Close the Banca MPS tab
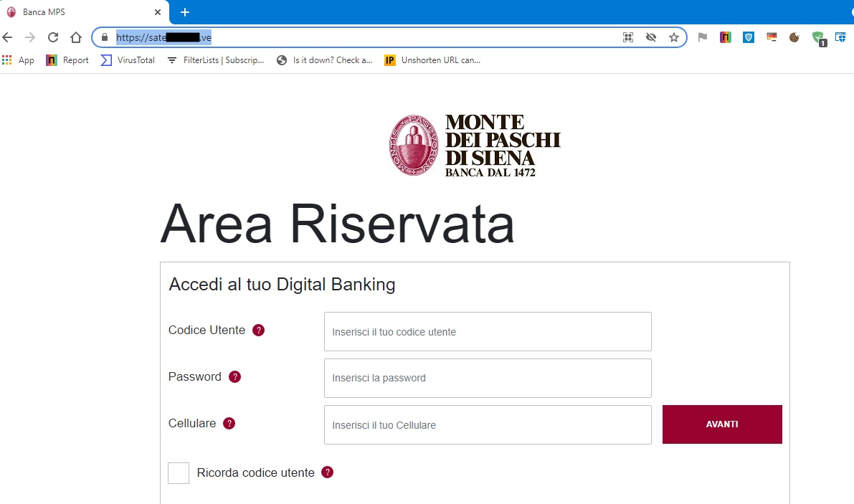854x504 pixels. (158, 12)
